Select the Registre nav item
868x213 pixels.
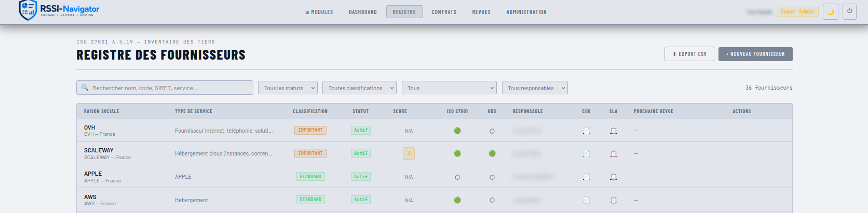click(x=404, y=12)
